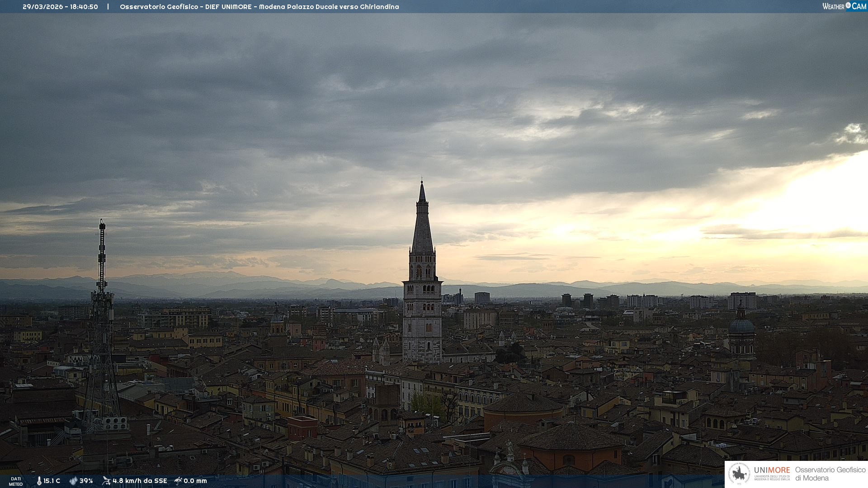This screenshot has width=868, height=488.
Task: Click the wind anemometer icon
Action: (106, 481)
